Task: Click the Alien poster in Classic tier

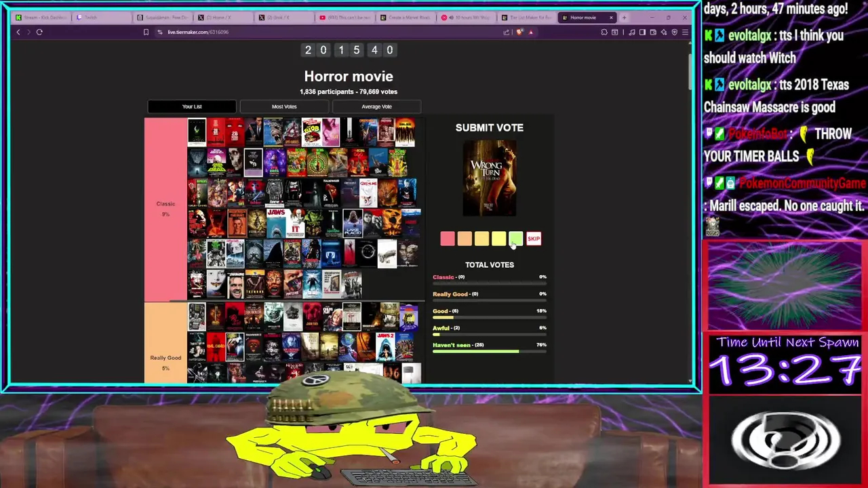Action: point(197,132)
